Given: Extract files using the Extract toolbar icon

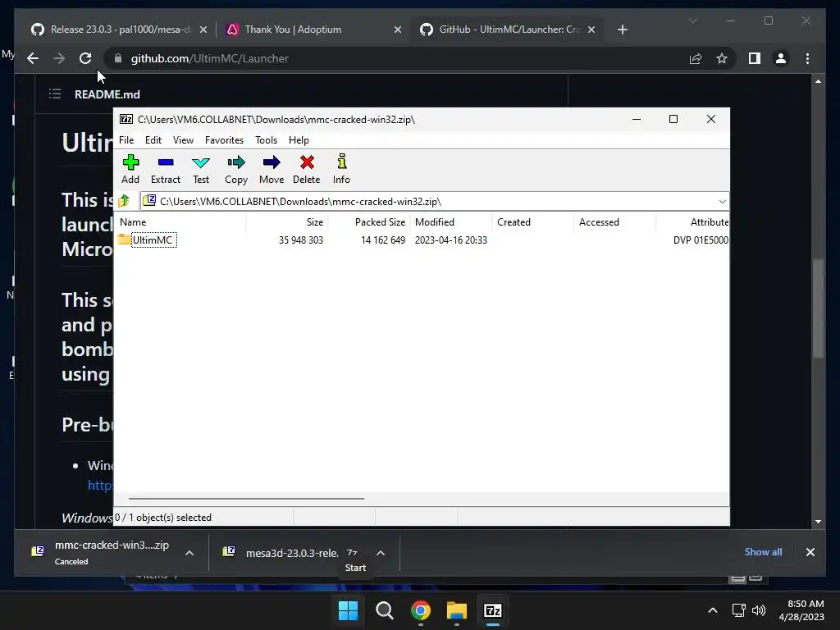Looking at the screenshot, I should [166, 169].
